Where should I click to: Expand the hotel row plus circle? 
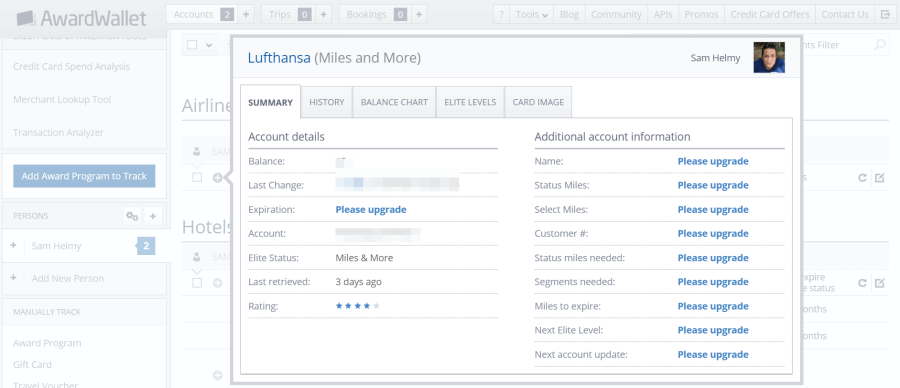click(218, 283)
